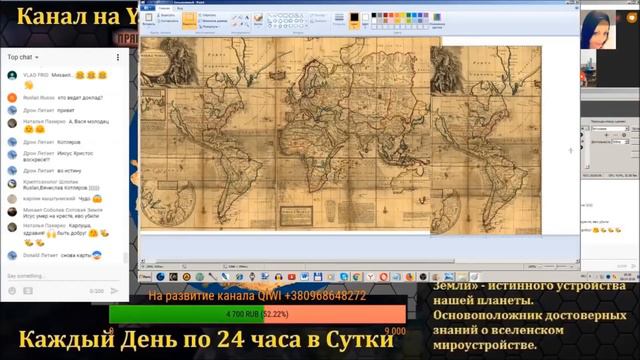Select the Color 1 box

pos(354,20)
